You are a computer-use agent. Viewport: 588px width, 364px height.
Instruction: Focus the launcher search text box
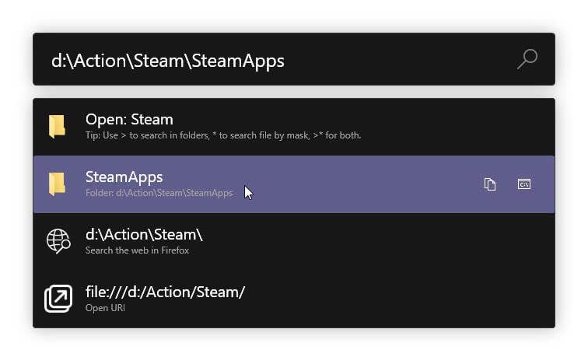(389, 59)
